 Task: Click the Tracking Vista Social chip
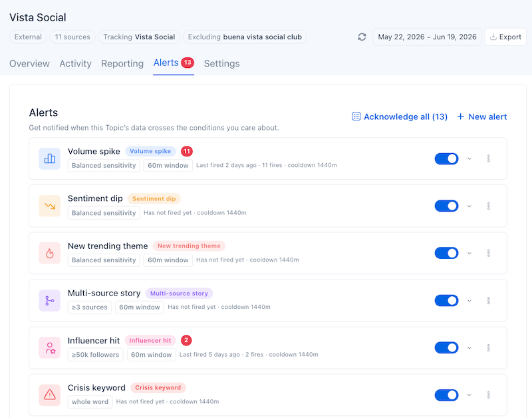tap(139, 37)
